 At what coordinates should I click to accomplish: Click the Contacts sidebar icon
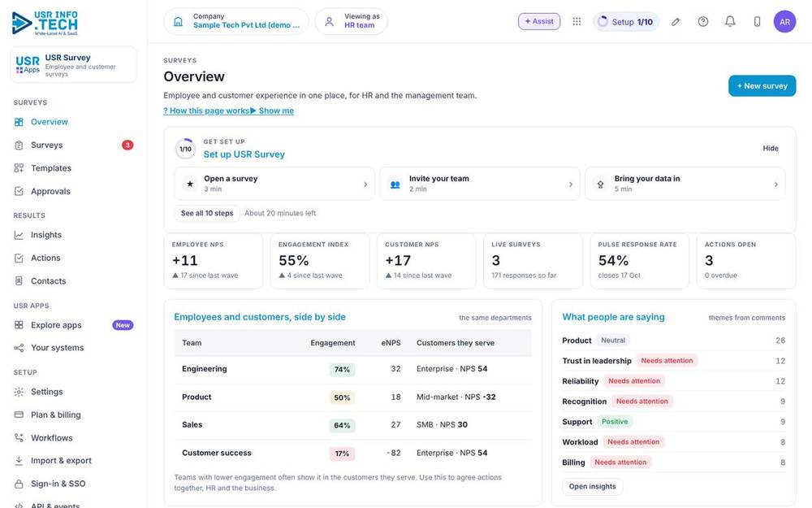coord(19,281)
